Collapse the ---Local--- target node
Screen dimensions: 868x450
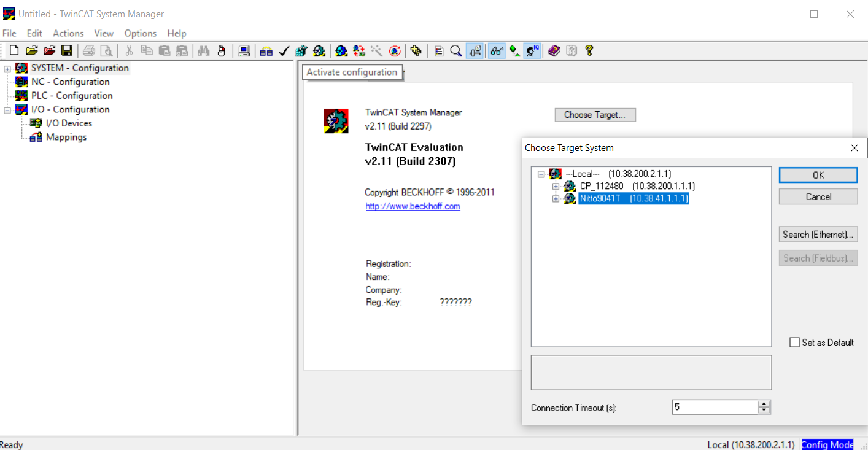pyautogui.click(x=541, y=174)
